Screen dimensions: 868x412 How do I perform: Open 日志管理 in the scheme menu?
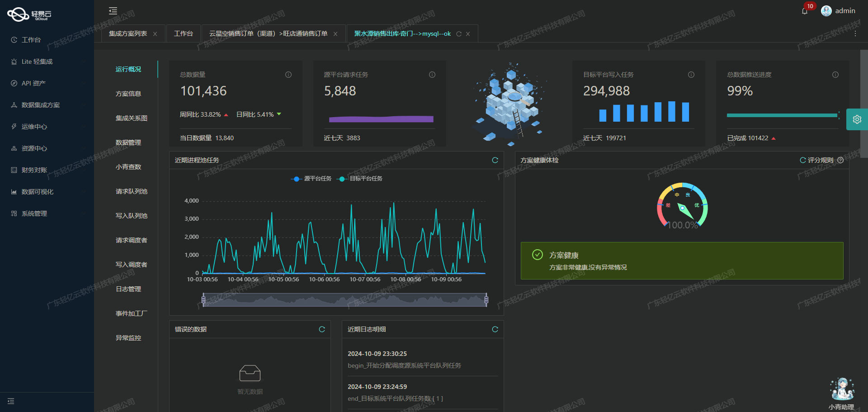[128, 289]
